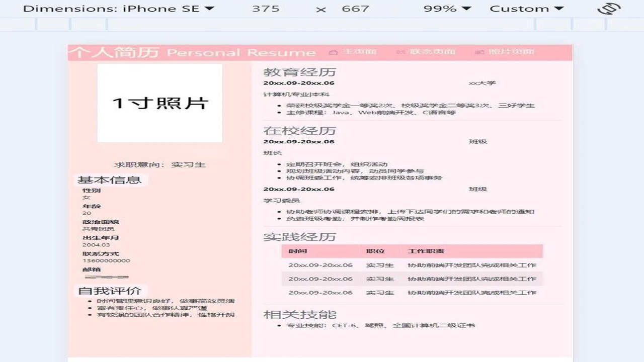Click the 教育经历 heading
This screenshot has width=644, height=362.
point(299,72)
